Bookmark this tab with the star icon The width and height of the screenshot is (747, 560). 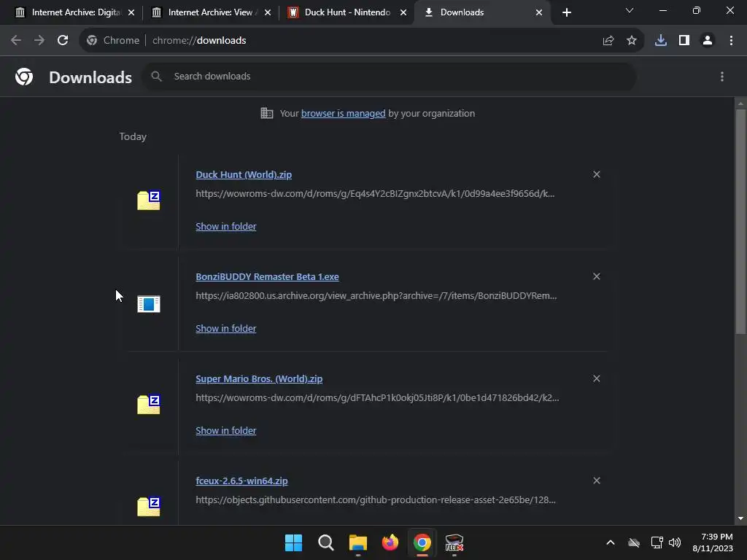(x=632, y=41)
